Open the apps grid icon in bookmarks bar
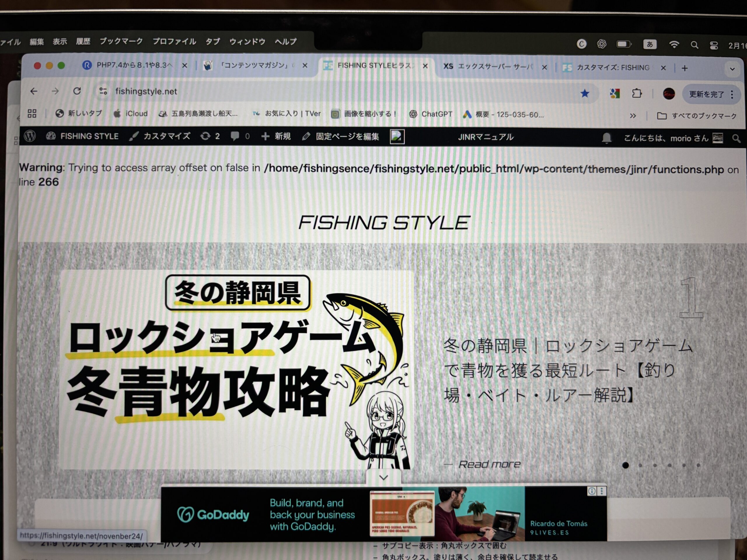This screenshot has width=747, height=560. (32, 113)
